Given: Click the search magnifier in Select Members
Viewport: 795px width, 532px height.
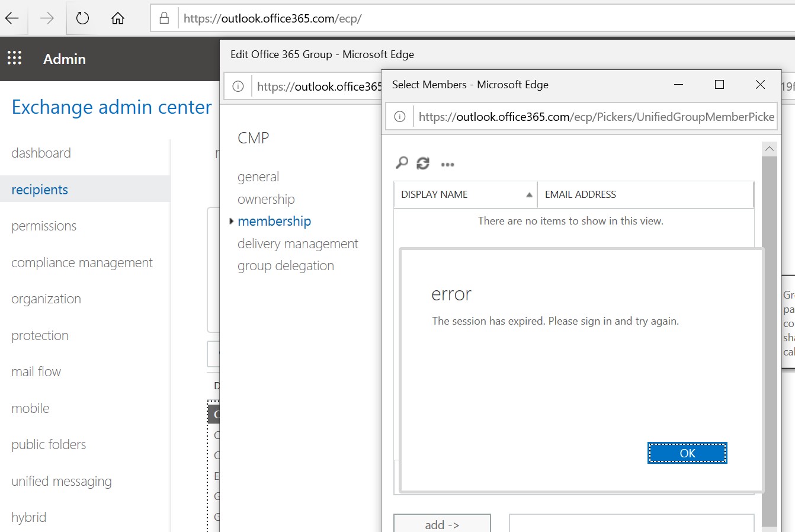Looking at the screenshot, I should pyautogui.click(x=402, y=163).
